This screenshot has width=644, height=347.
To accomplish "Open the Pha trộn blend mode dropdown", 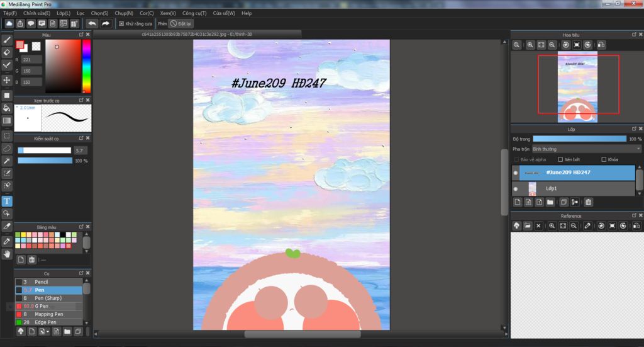I will (587, 149).
